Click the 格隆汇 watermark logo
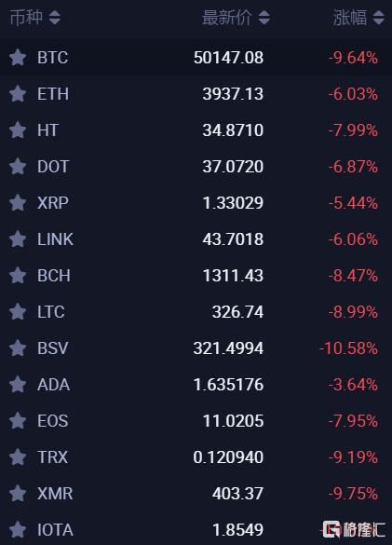The image size is (392, 545). click(354, 530)
